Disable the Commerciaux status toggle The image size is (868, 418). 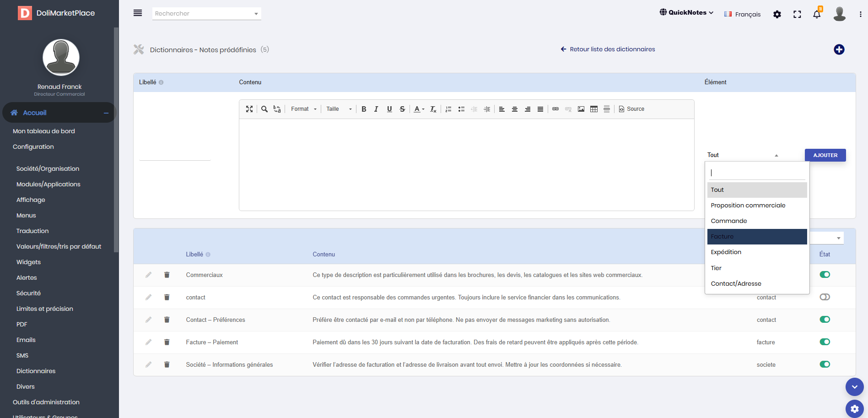[825, 275]
